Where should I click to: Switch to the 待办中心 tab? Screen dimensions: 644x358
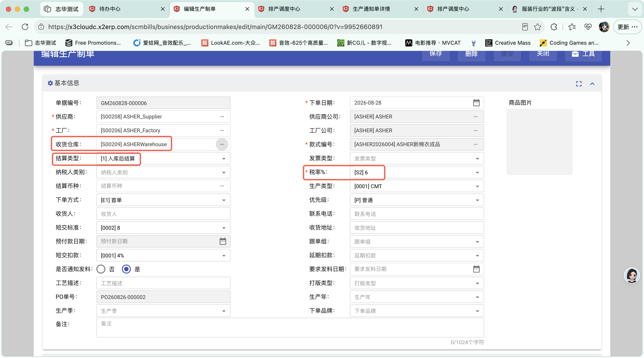127,9
